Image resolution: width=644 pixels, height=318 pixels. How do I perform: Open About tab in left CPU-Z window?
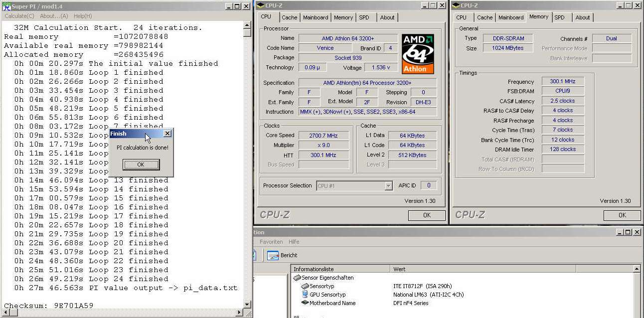pyautogui.click(x=387, y=17)
